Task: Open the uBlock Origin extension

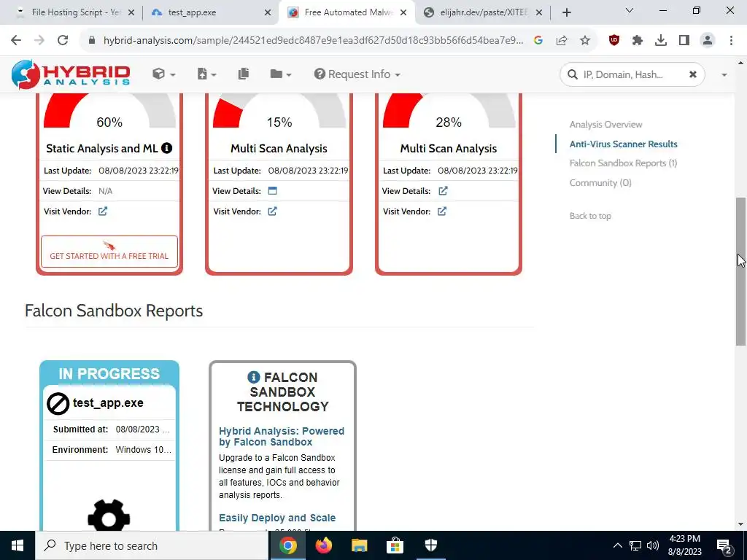Action: tap(614, 41)
